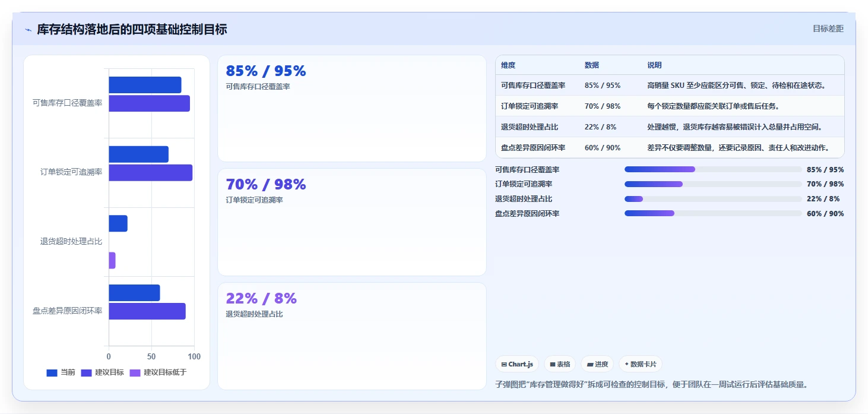Viewport: 868px width, 414px height.
Task: Click the 建议目标 bar for 盘点差异原因闭环率
Action: point(147,311)
